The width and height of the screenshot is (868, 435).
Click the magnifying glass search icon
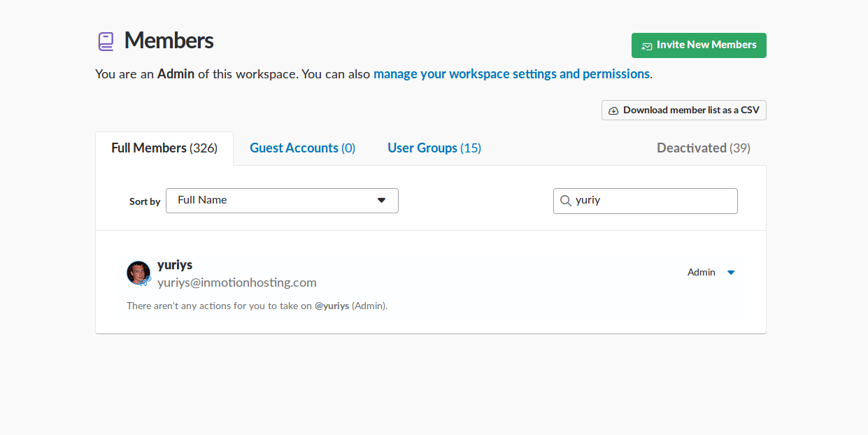565,201
